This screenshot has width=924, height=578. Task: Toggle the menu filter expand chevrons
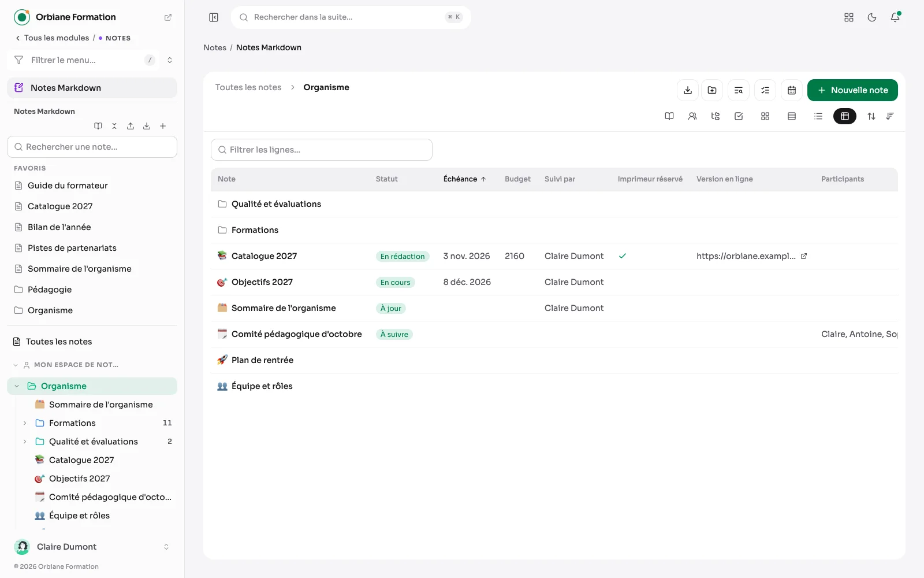click(170, 60)
